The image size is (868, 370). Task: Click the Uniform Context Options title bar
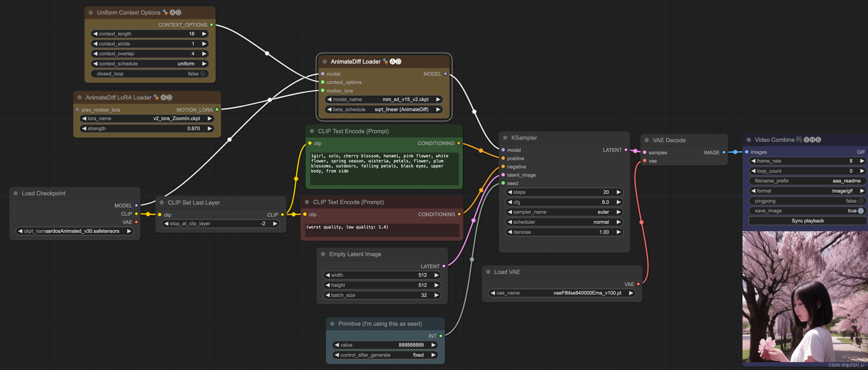128,13
